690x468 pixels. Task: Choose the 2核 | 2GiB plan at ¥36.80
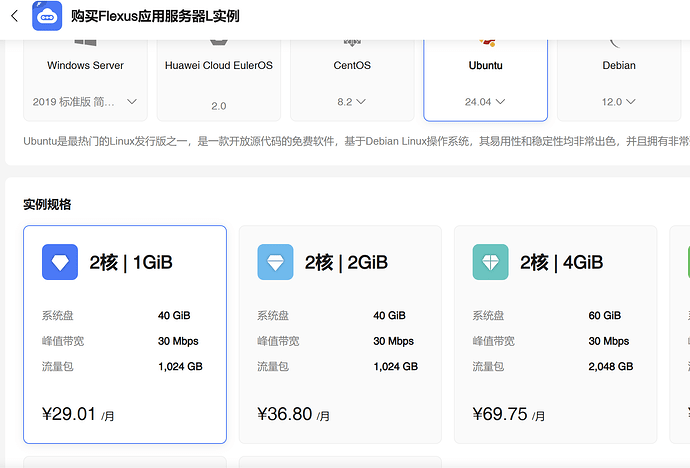[340, 335]
